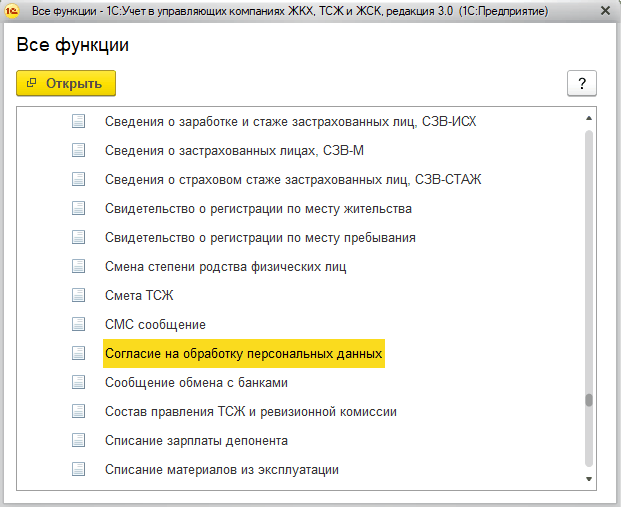Click the document icon beside Смета ТСЖ
Screen dimensions: 621x507
click(x=78, y=295)
